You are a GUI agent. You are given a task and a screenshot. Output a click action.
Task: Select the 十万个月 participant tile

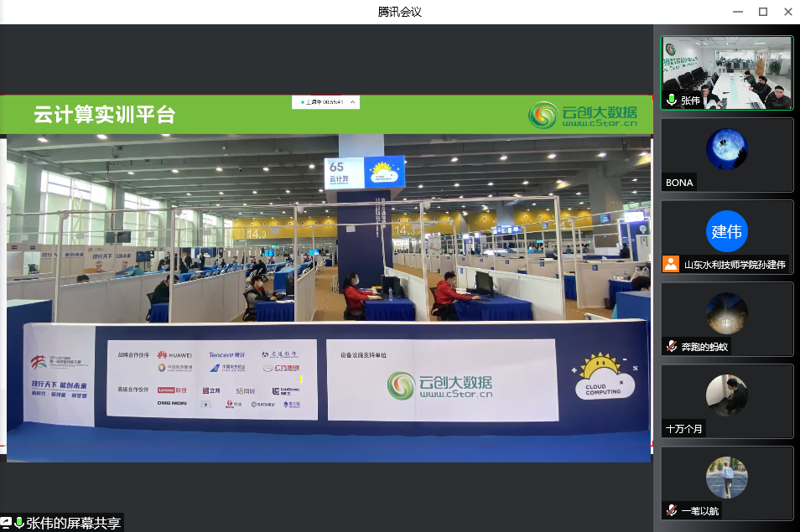[x=726, y=401]
